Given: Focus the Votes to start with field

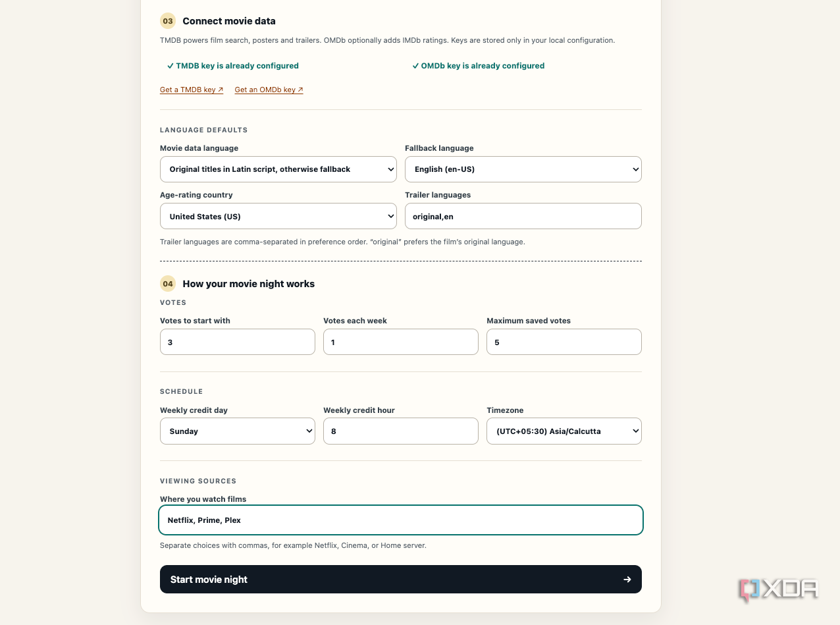Looking at the screenshot, I should point(238,342).
